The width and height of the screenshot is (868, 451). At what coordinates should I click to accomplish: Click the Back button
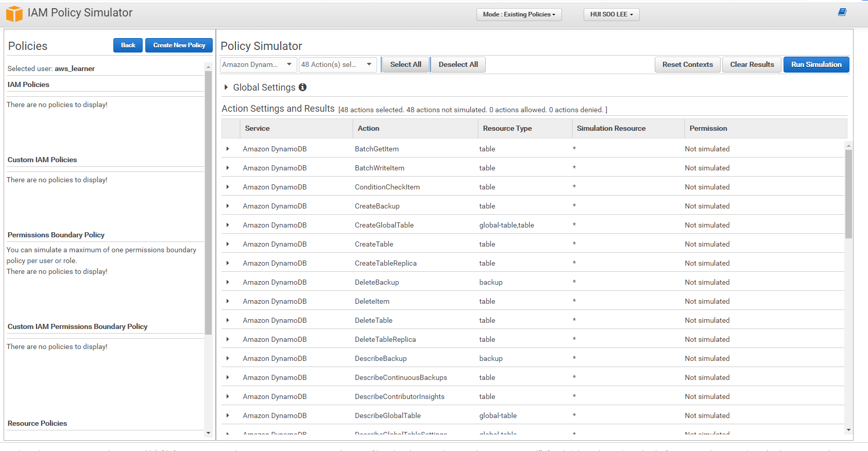tap(128, 45)
